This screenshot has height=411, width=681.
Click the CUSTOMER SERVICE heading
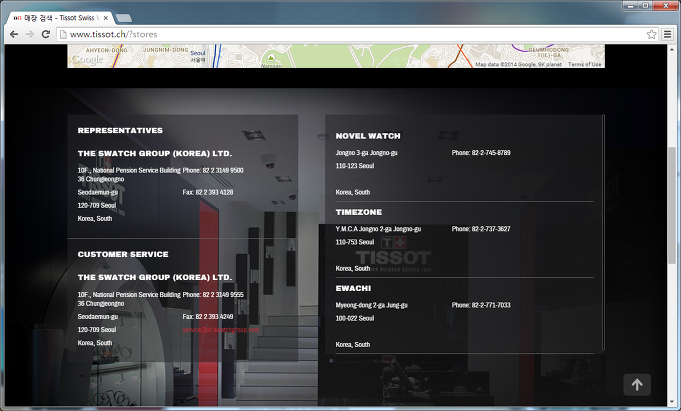click(123, 254)
